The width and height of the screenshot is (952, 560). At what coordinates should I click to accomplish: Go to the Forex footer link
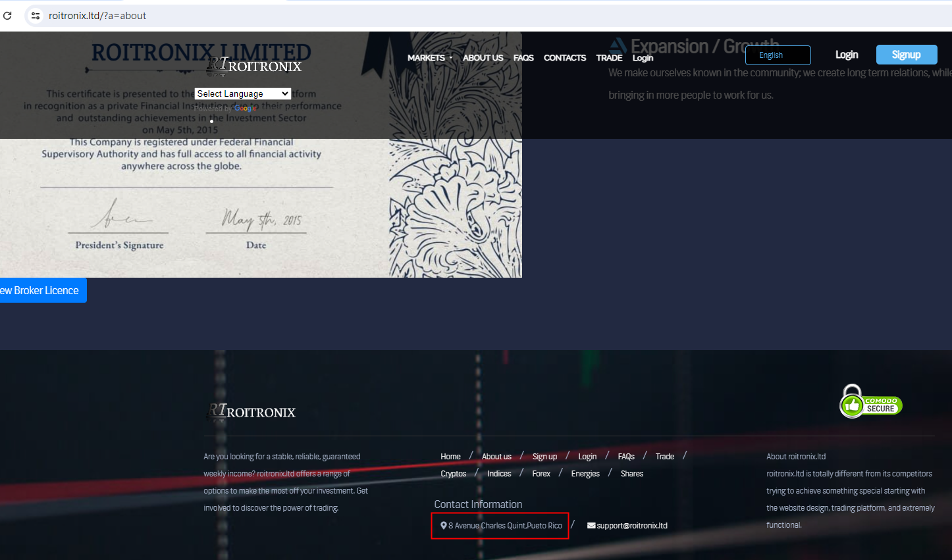(541, 474)
